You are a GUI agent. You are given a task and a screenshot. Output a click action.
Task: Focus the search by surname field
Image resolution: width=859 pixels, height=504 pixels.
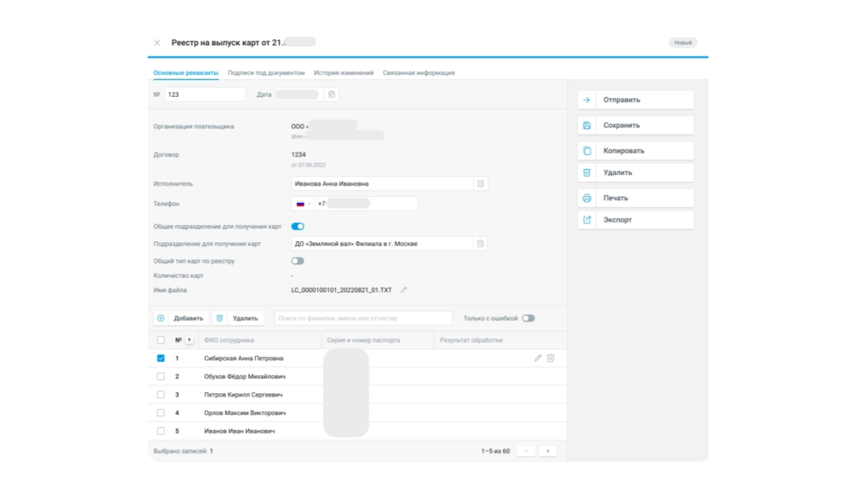point(364,318)
